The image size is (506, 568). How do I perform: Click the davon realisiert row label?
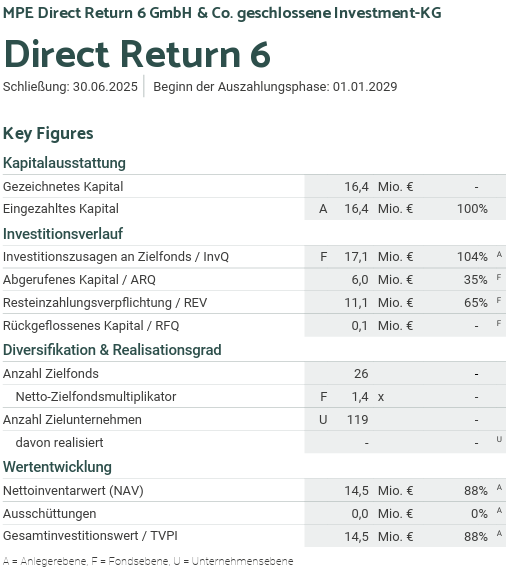(x=59, y=443)
